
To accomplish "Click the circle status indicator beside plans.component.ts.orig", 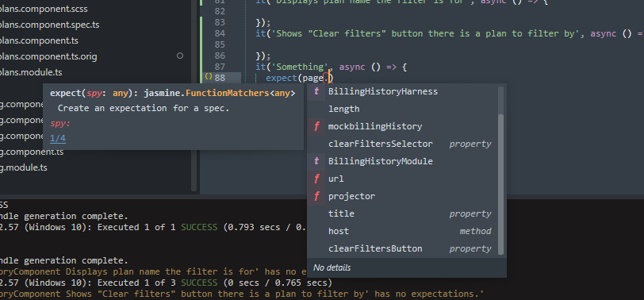I will (x=180, y=56).
